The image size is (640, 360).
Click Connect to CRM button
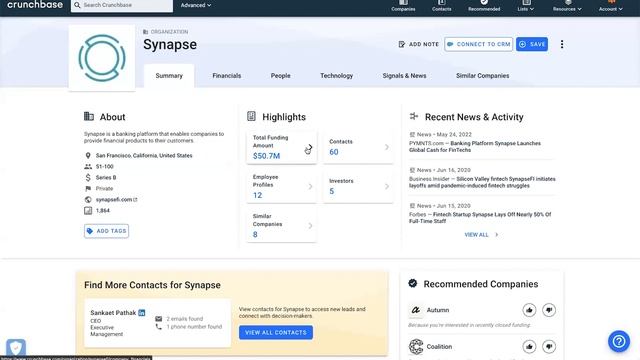(478, 44)
